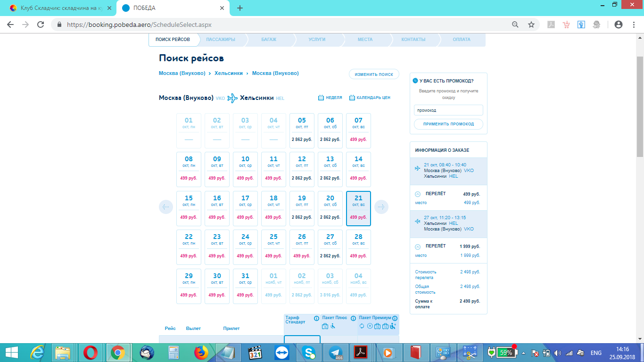Click the battery 59% indicator in tray
This screenshot has height=362, width=644.
[504, 352]
